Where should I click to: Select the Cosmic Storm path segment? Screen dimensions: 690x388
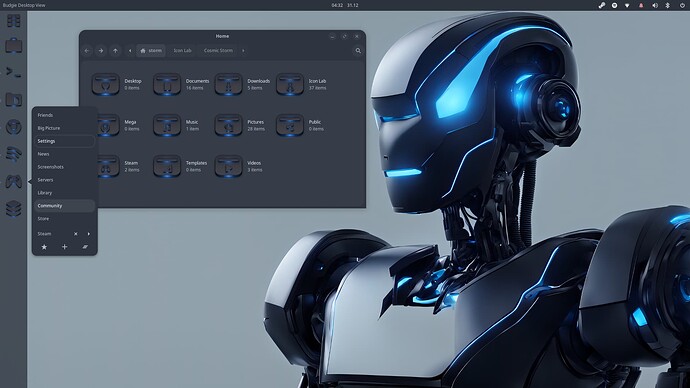tap(218, 51)
